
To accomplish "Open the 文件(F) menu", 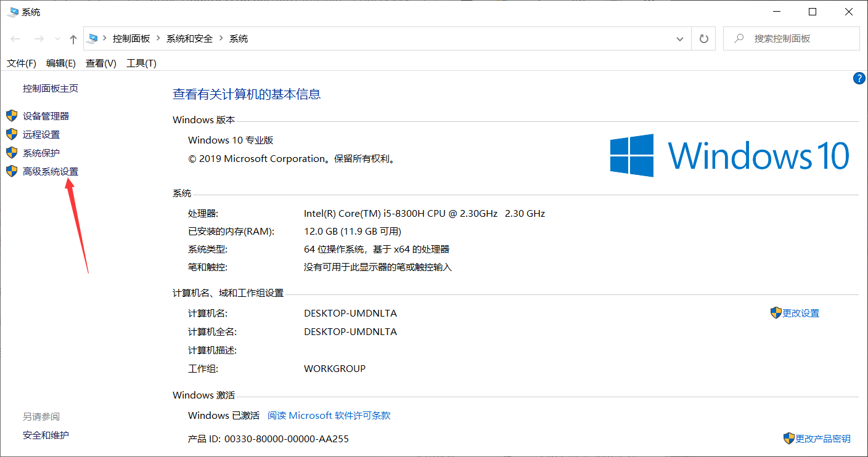I will tap(22, 63).
